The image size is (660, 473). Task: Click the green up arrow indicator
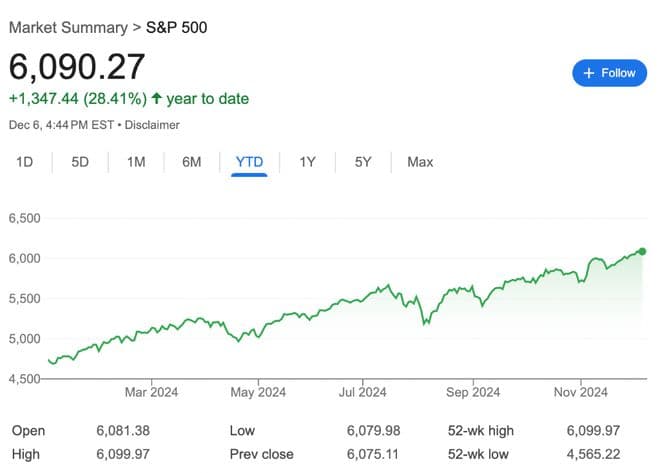(157, 99)
